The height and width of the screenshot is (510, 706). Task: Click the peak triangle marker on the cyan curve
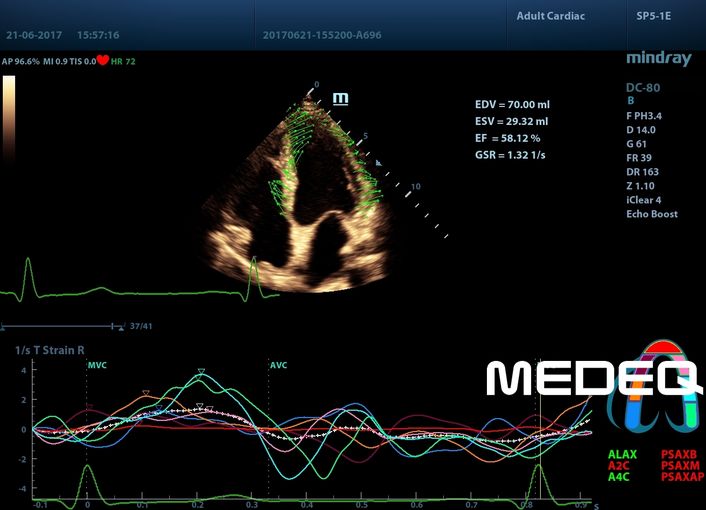coord(201,372)
